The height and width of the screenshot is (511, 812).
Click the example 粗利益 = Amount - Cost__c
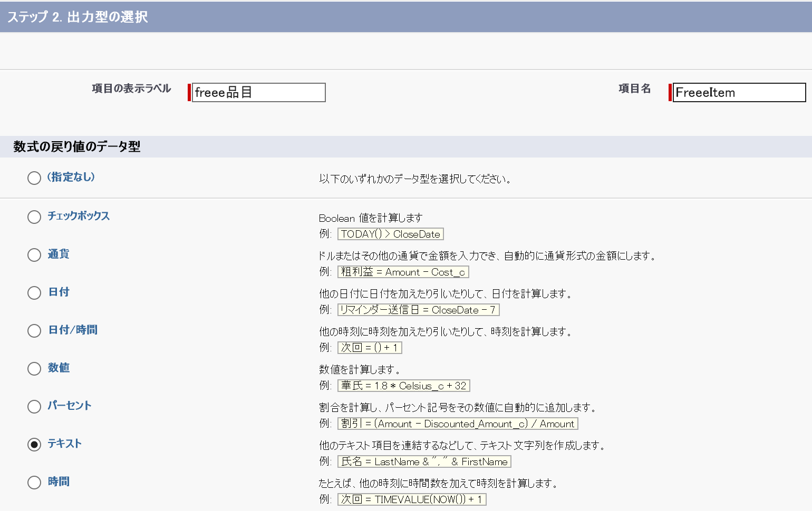[403, 272]
